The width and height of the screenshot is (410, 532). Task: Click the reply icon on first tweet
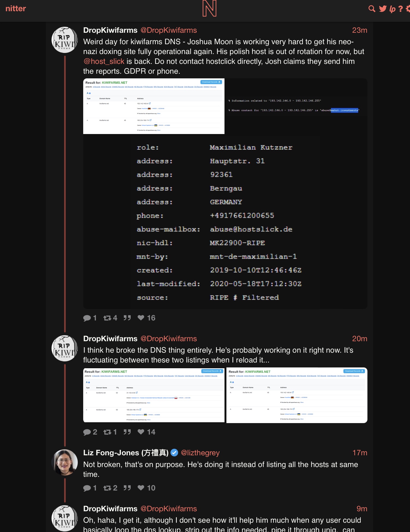pos(87,318)
